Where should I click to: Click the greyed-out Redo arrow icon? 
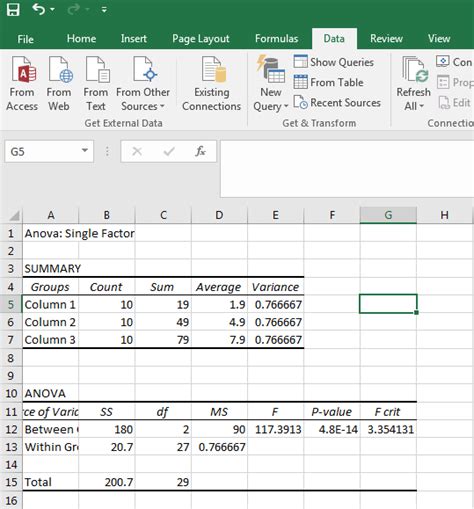coord(73,9)
